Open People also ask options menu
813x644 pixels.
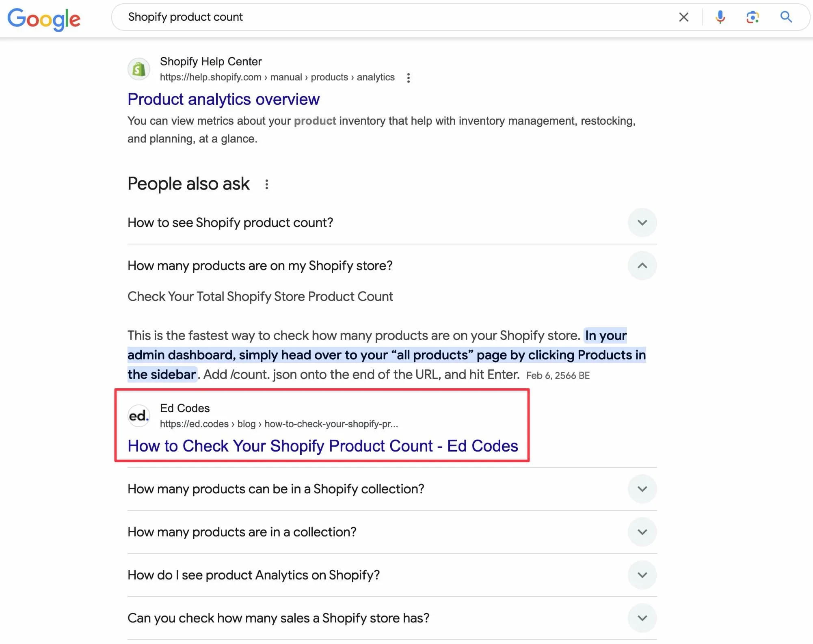266,184
